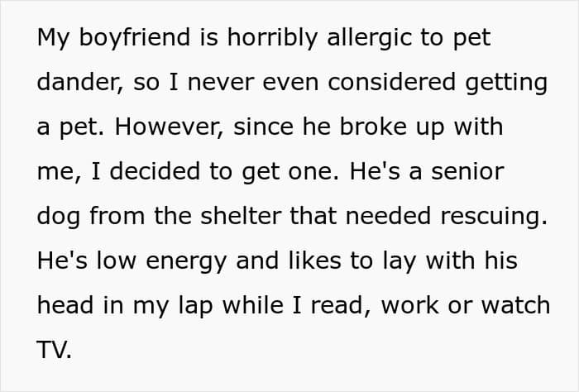Click the word "energy"

(186, 262)
